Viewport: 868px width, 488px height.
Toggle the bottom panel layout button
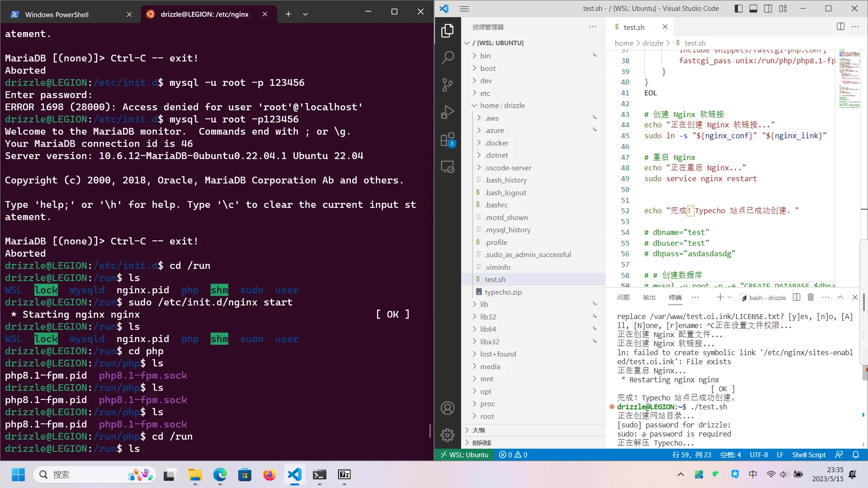tap(753, 8)
